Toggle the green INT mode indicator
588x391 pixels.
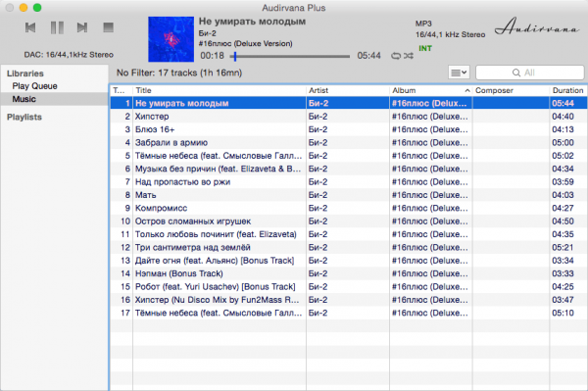(x=425, y=48)
